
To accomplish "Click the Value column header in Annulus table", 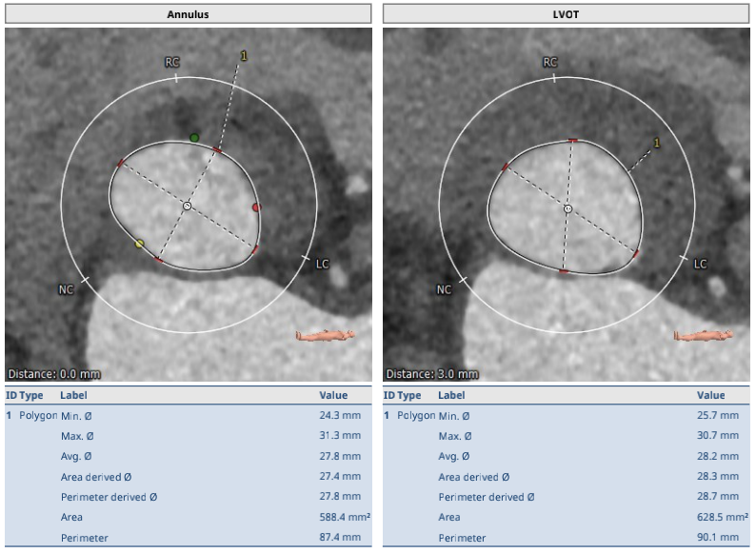I will [x=333, y=395].
